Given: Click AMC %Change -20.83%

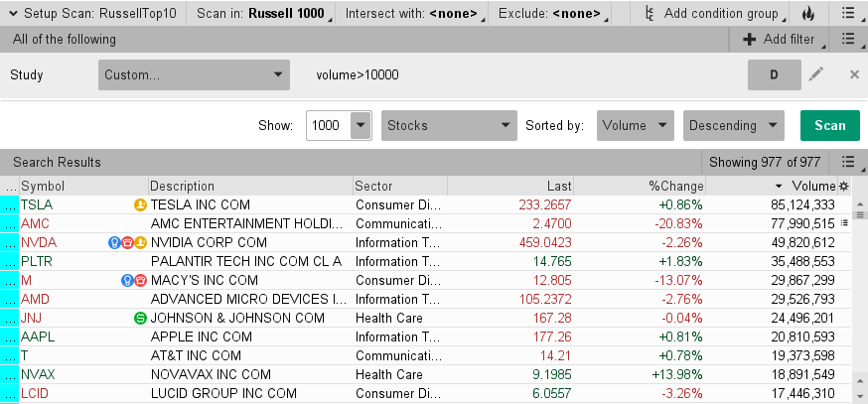Looking at the screenshot, I should point(678,224).
